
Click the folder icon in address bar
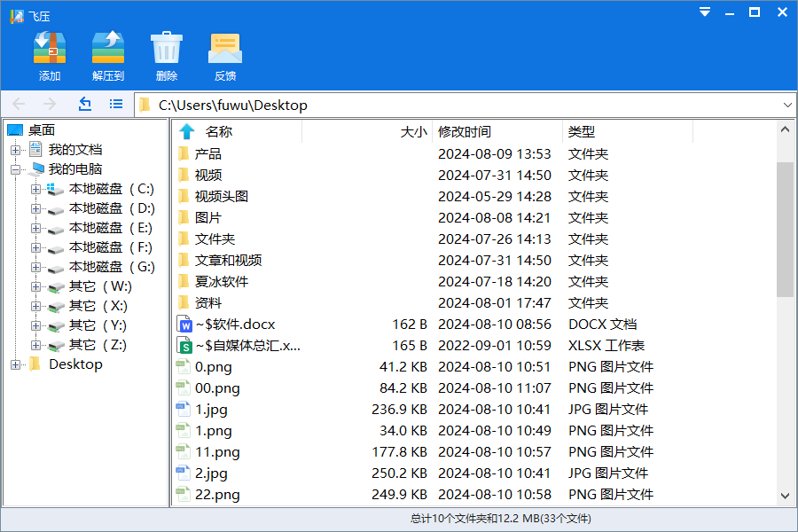145,105
